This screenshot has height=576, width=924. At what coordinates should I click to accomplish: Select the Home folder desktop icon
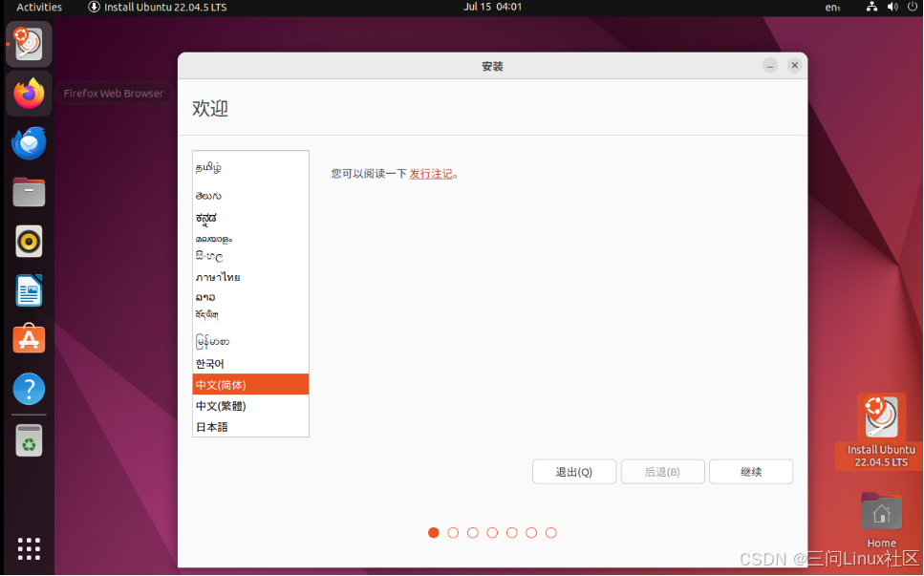point(881,520)
